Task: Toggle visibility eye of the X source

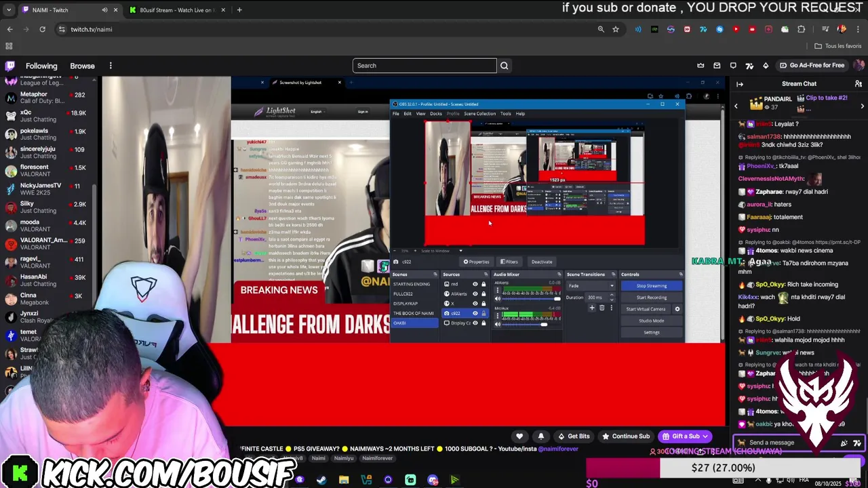Action: (x=475, y=303)
